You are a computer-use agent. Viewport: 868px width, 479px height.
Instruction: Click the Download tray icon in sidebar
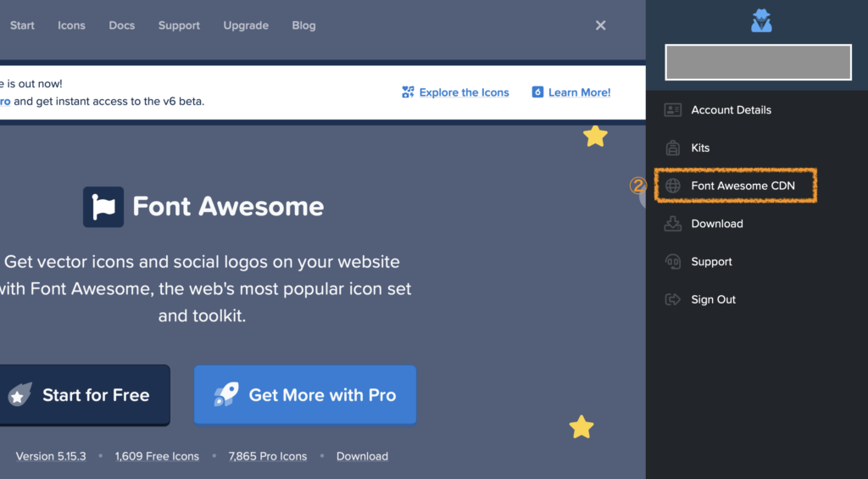(x=672, y=224)
